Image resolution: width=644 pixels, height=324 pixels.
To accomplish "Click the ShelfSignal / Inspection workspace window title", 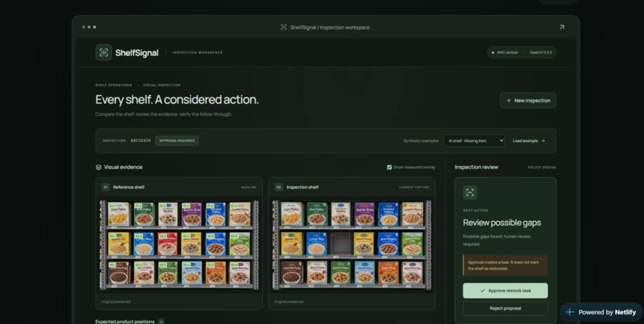I will tap(330, 27).
